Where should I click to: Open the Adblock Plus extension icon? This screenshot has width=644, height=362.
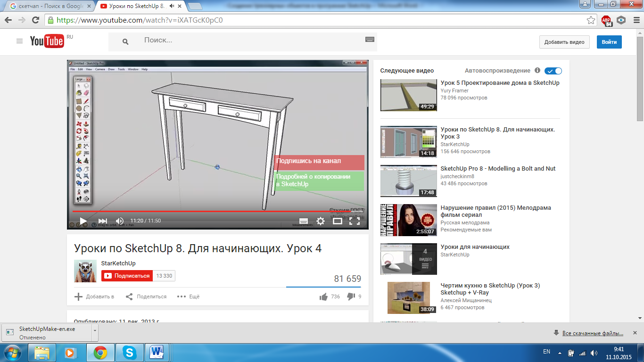point(606,20)
